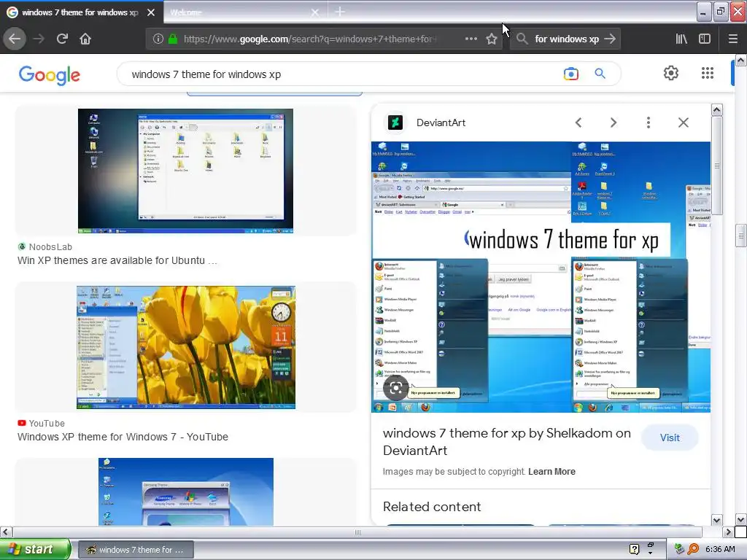Open the Firefox Library icon
This screenshot has width=747, height=560.
pos(681,39)
